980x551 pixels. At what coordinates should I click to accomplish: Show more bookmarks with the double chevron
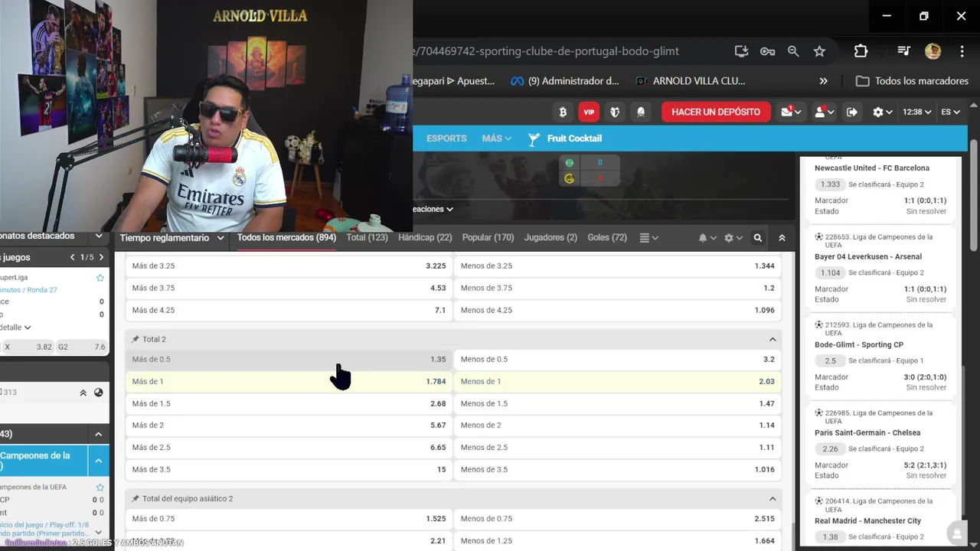point(824,80)
